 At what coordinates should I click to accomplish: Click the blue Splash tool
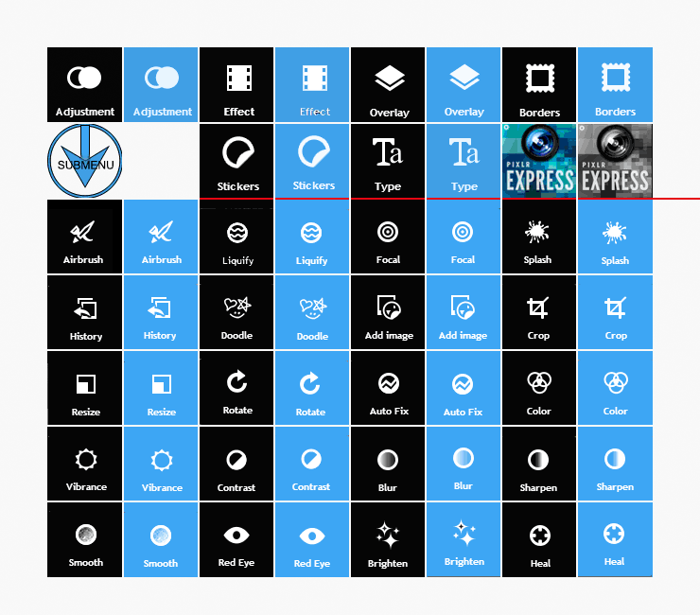(x=615, y=237)
